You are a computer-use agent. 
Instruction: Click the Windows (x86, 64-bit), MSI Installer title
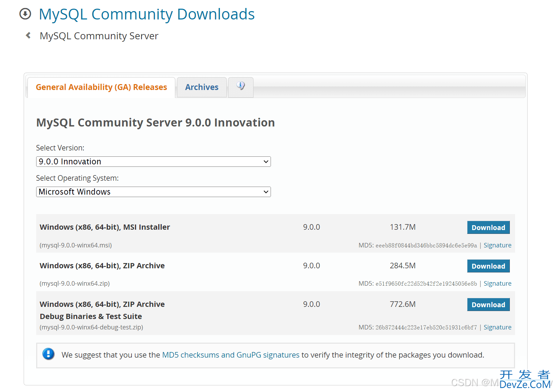point(105,227)
